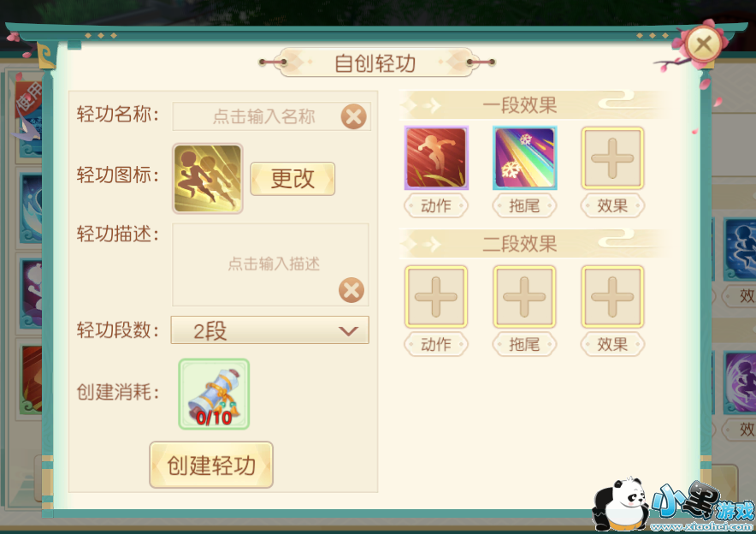Add a second-stage 效果 effect slot

pyautogui.click(x=612, y=297)
